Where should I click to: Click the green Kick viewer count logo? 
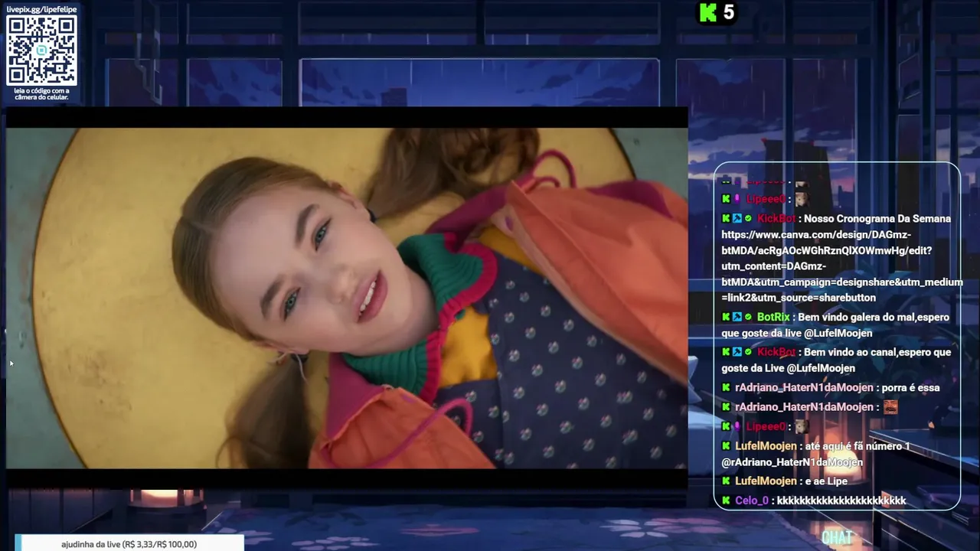coord(708,12)
